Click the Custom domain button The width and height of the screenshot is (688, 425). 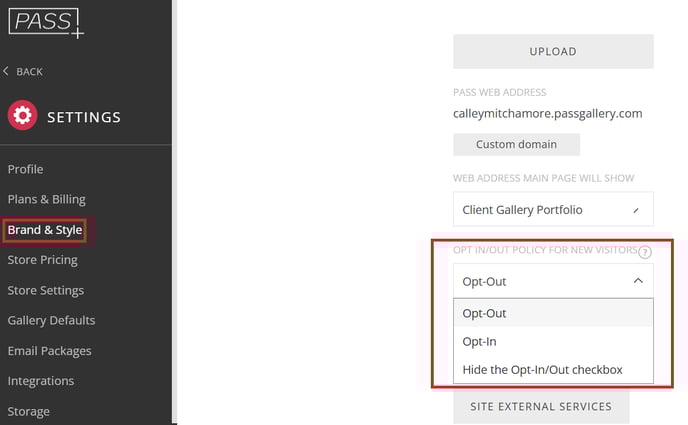516,144
